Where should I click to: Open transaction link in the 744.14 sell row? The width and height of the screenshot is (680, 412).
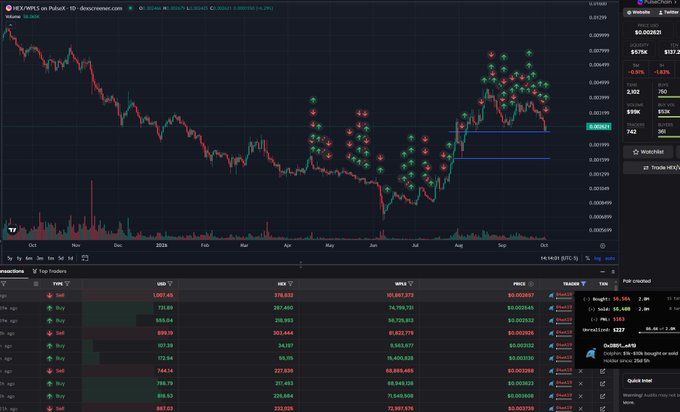point(602,371)
